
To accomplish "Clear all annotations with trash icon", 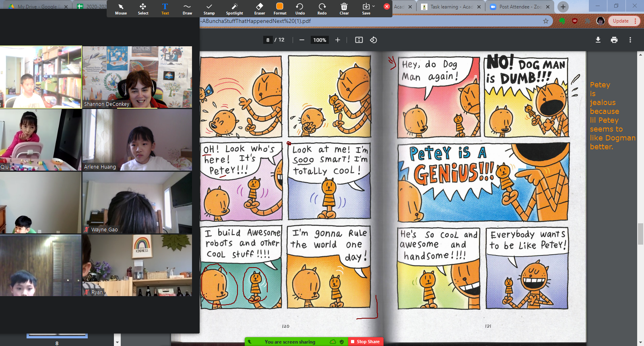I will click(x=344, y=9).
